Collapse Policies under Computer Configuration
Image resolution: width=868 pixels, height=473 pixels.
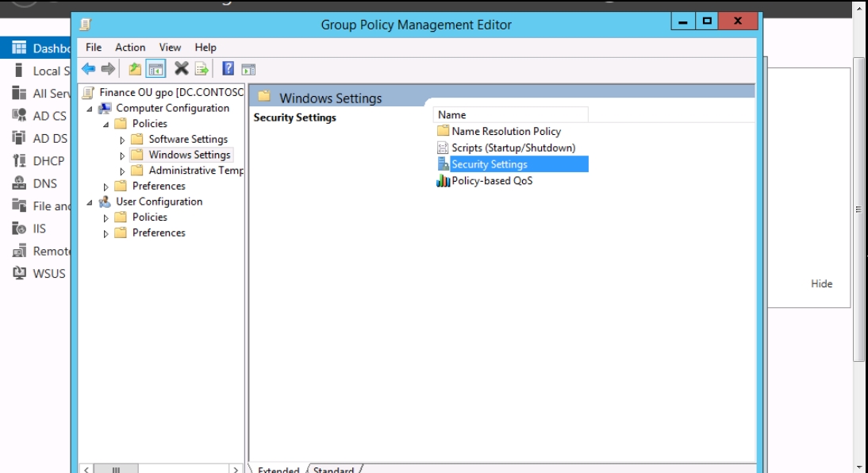click(106, 125)
